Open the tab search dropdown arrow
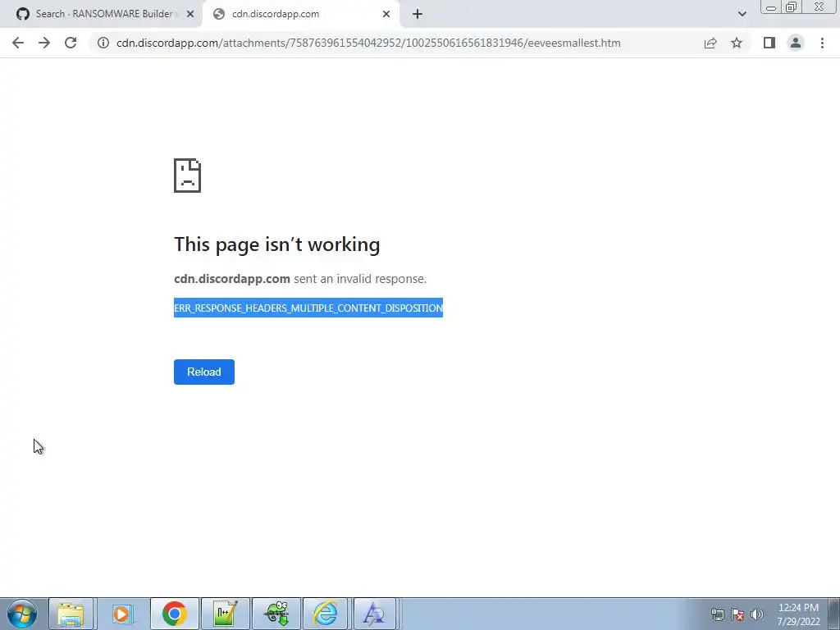The height and width of the screenshot is (630, 840). (742, 14)
